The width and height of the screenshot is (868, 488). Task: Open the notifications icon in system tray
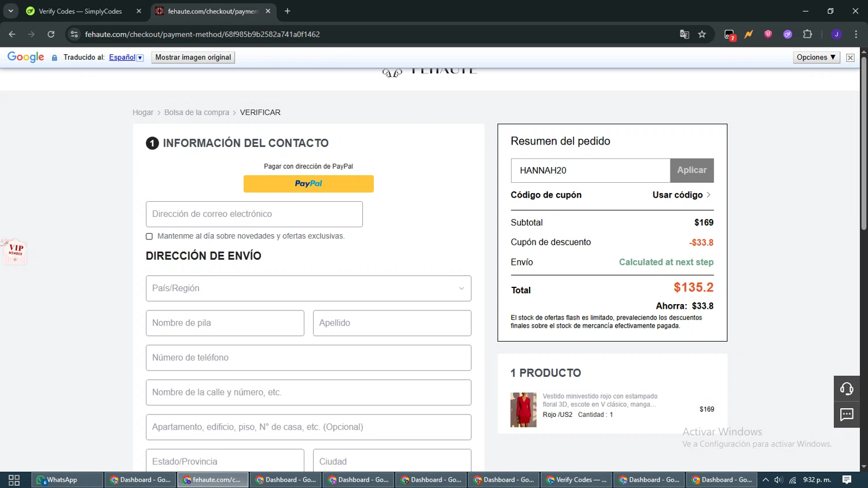(x=847, y=480)
